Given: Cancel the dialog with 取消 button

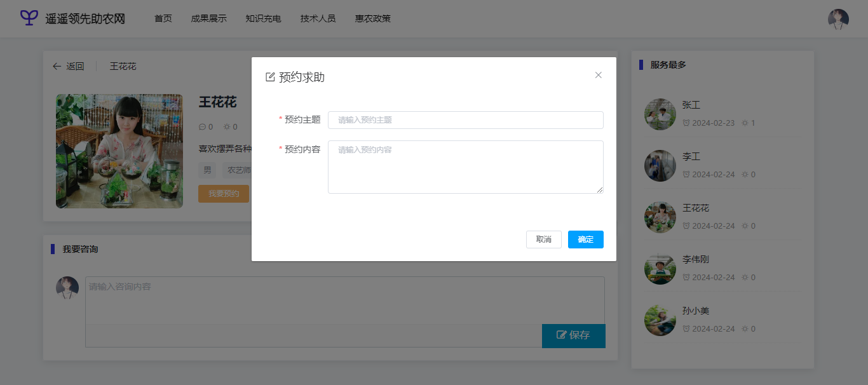Looking at the screenshot, I should click(544, 240).
